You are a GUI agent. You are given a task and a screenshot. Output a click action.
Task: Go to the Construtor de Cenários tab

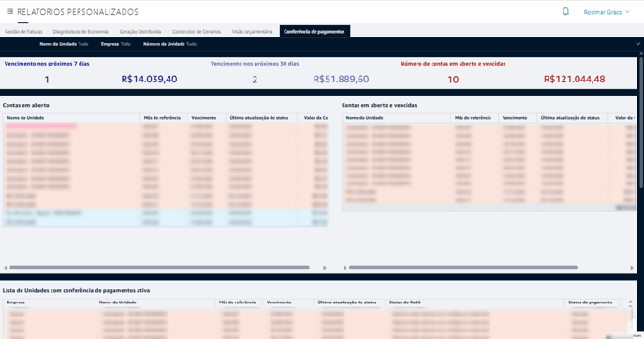tap(197, 31)
